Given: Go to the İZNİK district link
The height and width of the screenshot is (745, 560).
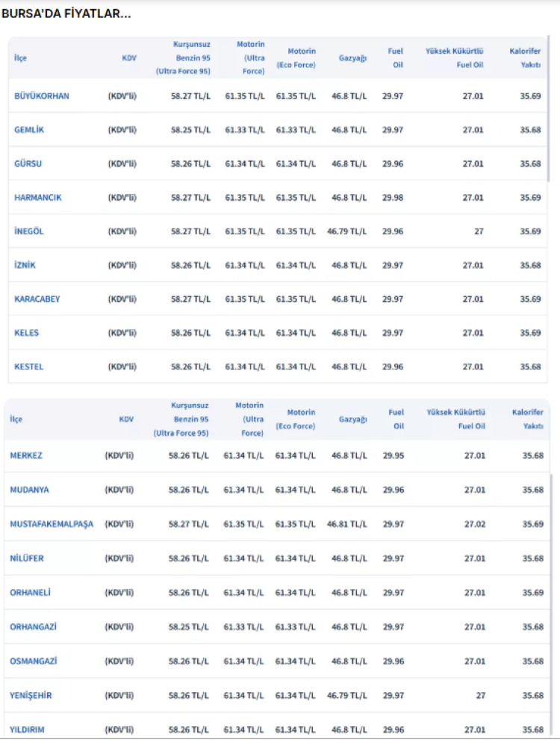Looking at the screenshot, I should (25, 265).
